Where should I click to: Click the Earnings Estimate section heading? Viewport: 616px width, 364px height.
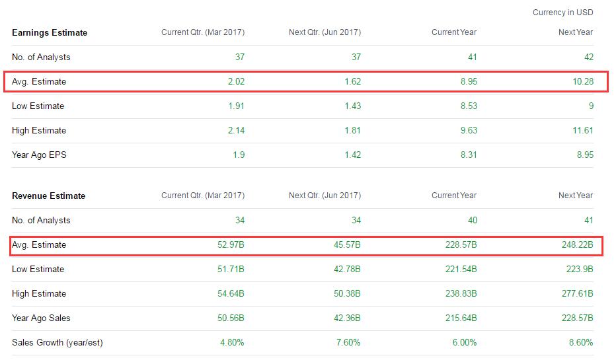pos(50,32)
